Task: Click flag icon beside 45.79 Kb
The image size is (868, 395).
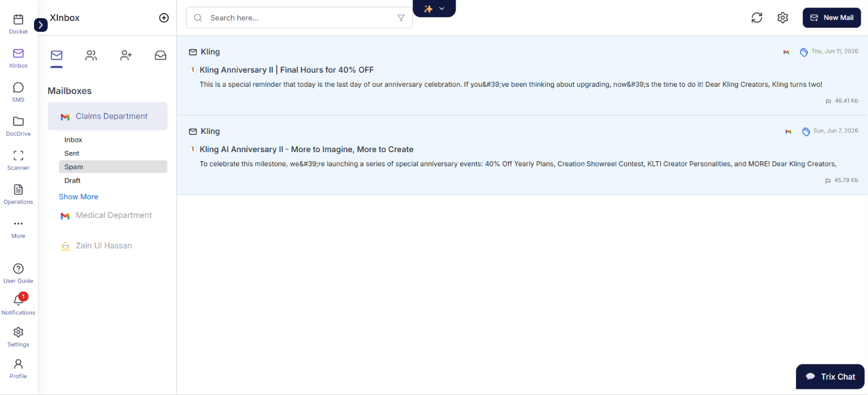Action: 828,180
